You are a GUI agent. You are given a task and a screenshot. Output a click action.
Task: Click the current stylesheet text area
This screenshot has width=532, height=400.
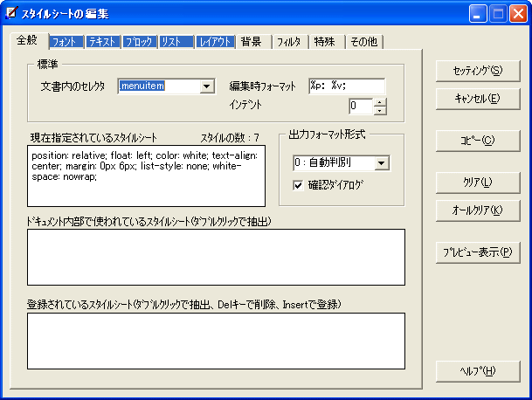pos(146,176)
